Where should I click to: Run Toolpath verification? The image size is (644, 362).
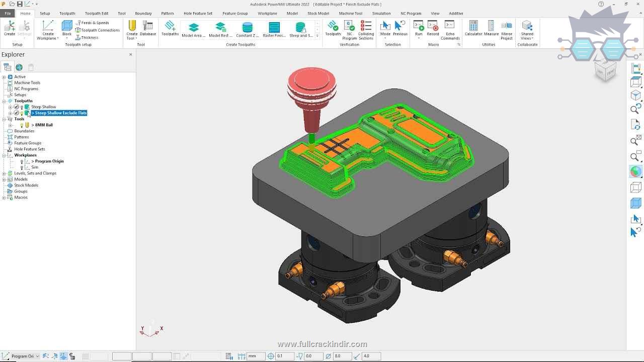point(333,28)
